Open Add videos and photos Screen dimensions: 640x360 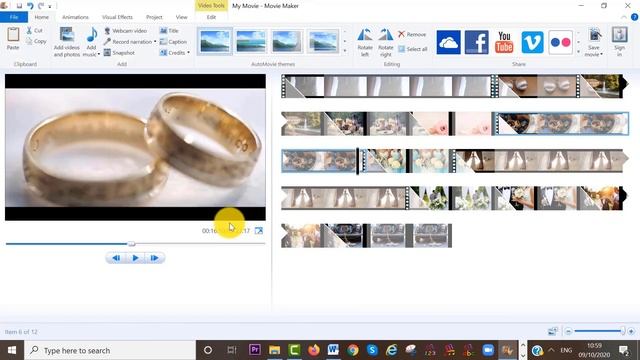click(67, 42)
